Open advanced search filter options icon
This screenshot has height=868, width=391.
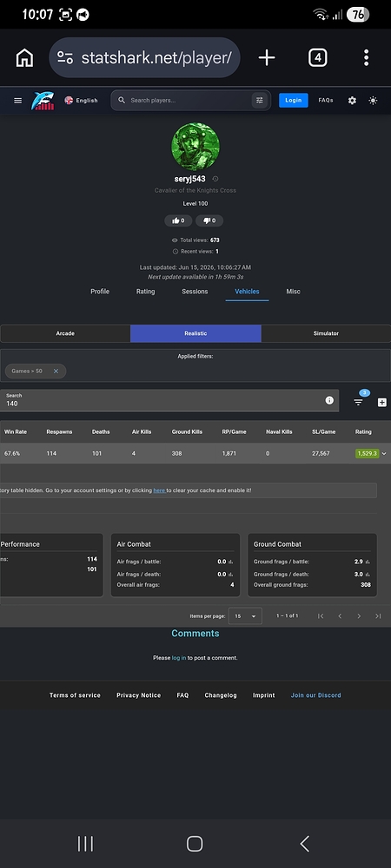(259, 100)
